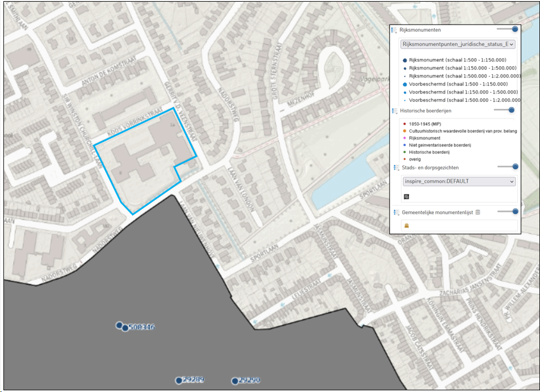Click the Stads- en dorpsgezichten layer title
540x392 pixels.
(430, 168)
